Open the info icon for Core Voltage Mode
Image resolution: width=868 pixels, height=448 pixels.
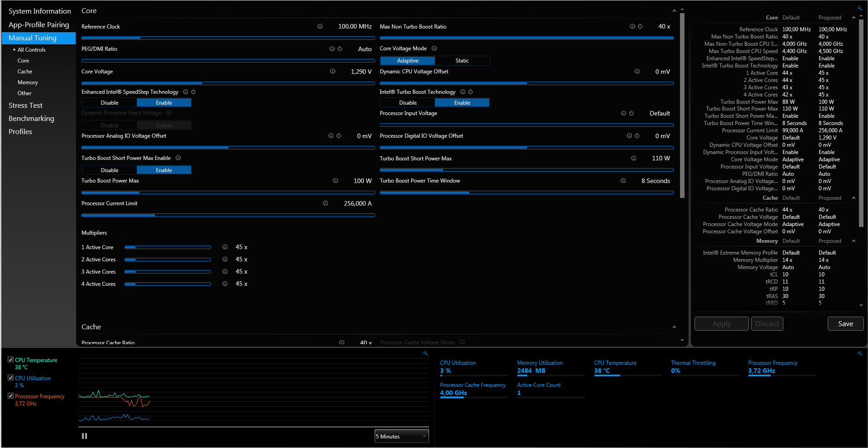(434, 48)
